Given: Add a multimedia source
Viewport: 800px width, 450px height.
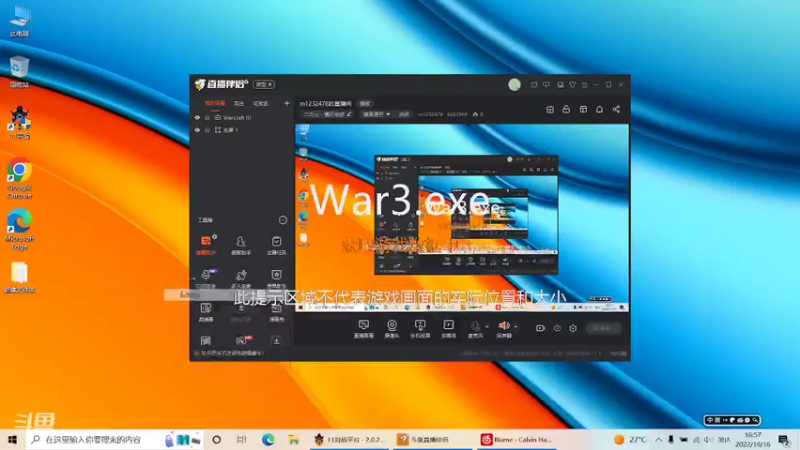Looking at the screenshot, I should 448,329.
